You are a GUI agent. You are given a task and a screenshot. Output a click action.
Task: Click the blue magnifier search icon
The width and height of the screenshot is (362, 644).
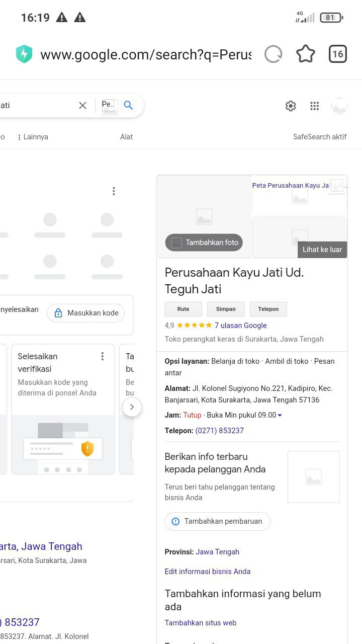click(x=129, y=105)
